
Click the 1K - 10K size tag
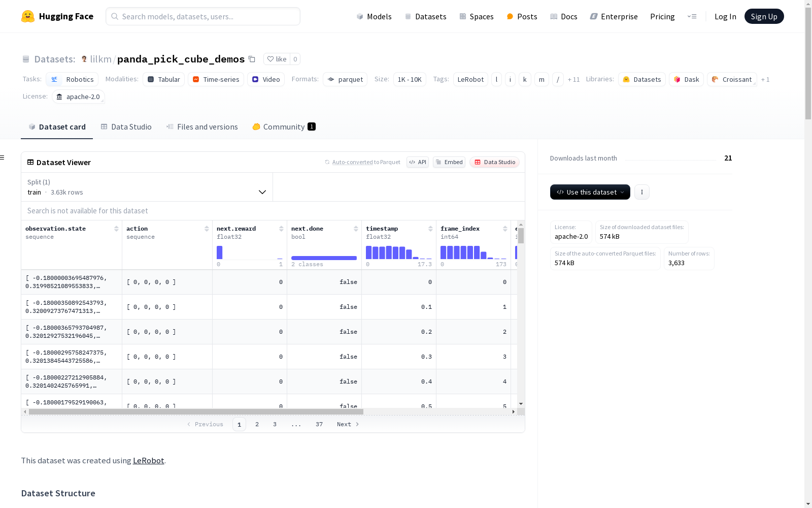click(410, 79)
